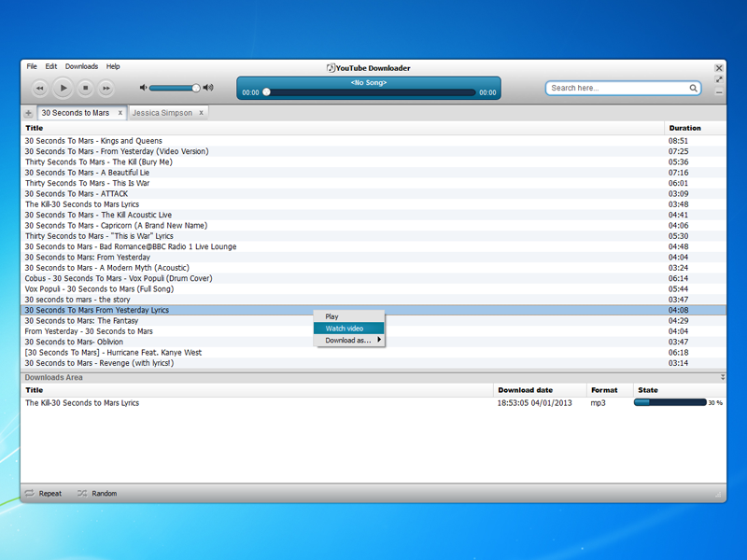This screenshot has height=560, width=747.
Task: Select '30 Seconds to Mars- Oblivion'
Action: (x=373, y=342)
